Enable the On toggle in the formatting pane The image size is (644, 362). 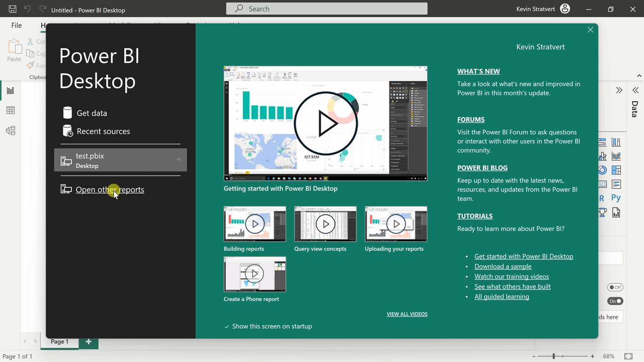[x=615, y=301]
